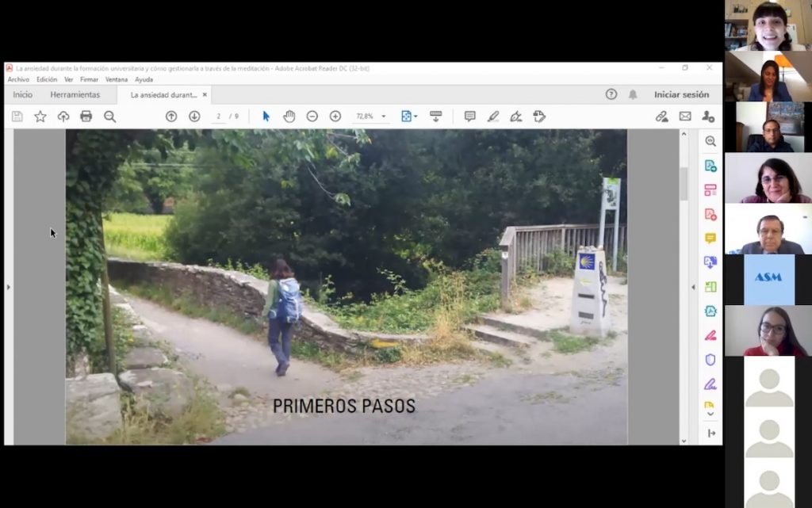This screenshot has width=812, height=508.
Task: Close the La ansiedad durant... document tab
Action: pos(205,94)
